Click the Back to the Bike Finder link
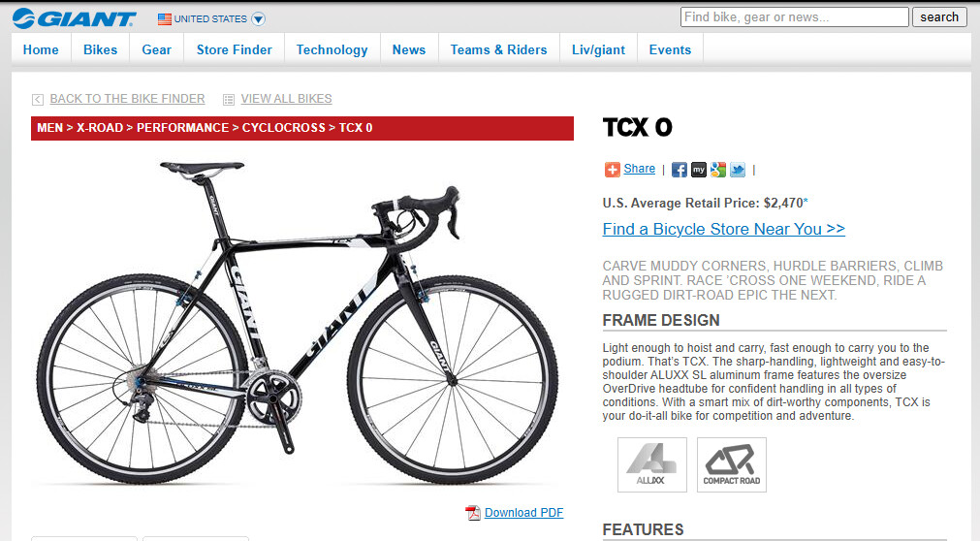Viewport: 980px width, 541px height. pos(127,99)
